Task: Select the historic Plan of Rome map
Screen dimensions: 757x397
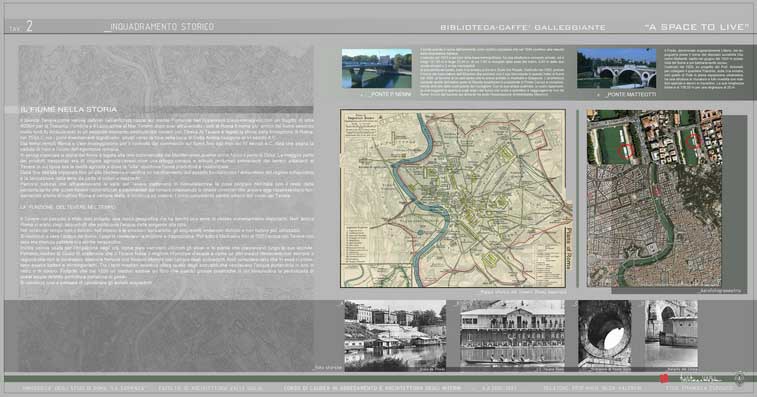Action: pos(453,198)
